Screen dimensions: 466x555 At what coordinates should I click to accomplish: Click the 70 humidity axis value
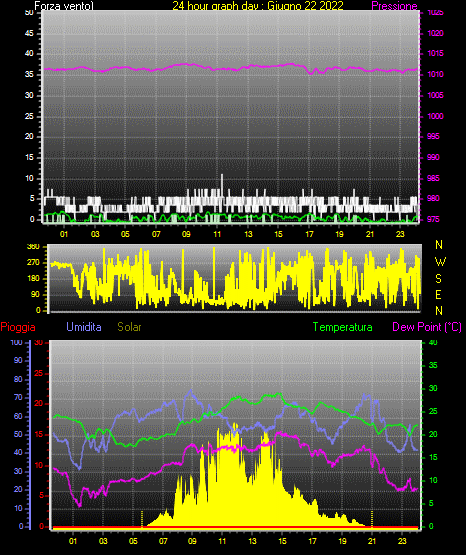click(18, 397)
